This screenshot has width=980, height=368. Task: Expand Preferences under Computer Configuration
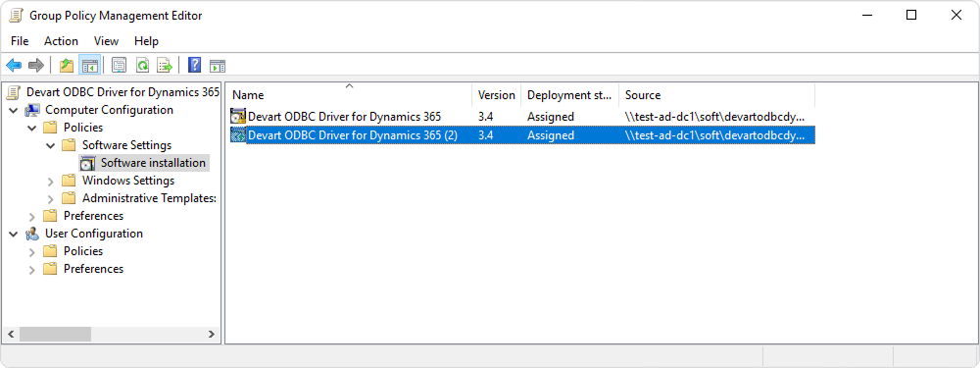pos(32,217)
